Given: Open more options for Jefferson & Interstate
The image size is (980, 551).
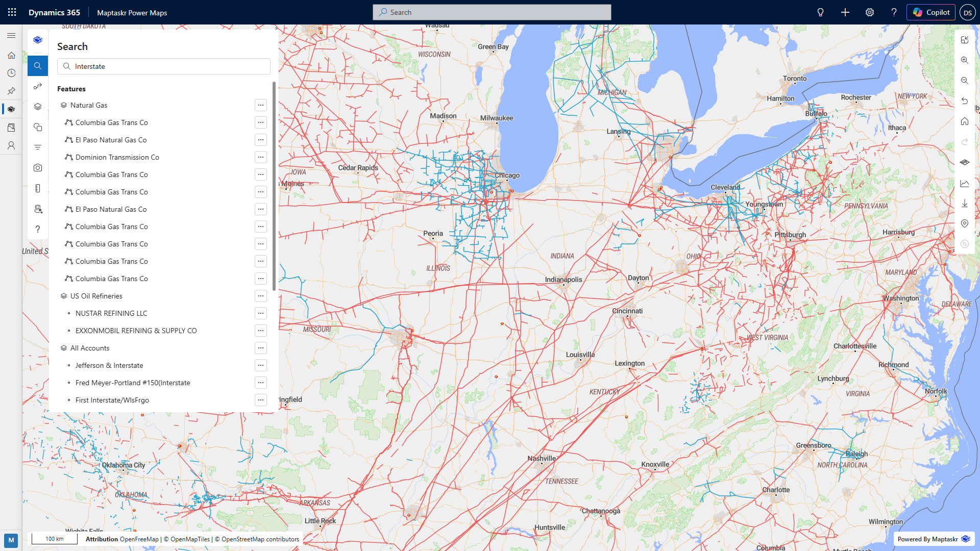Looking at the screenshot, I should (x=261, y=365).
